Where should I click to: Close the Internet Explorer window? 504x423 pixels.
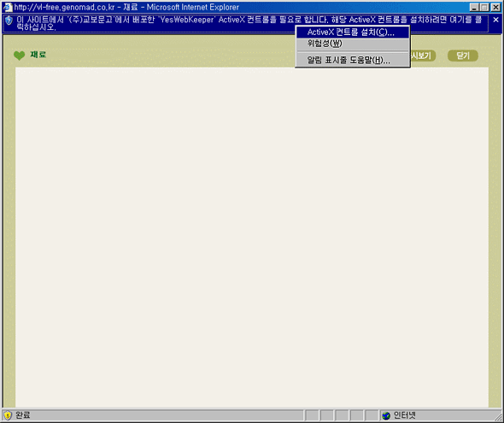click(495, 8)
